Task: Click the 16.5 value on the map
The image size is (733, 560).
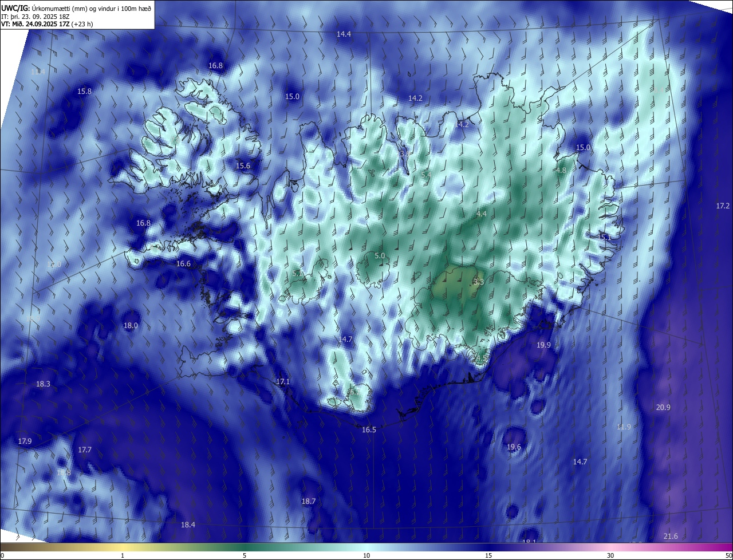Action: pyautogui.click(x=369, y=430)
